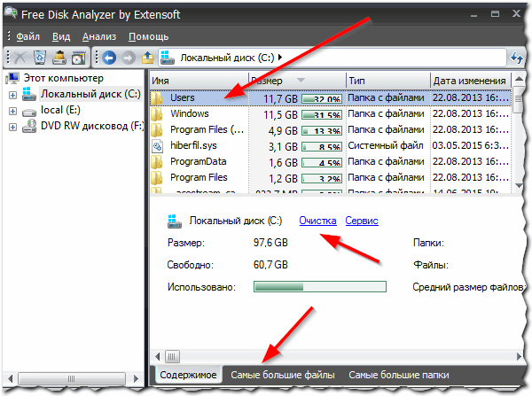
Task: Sort by the Тип column header
Action: [388, 81]
